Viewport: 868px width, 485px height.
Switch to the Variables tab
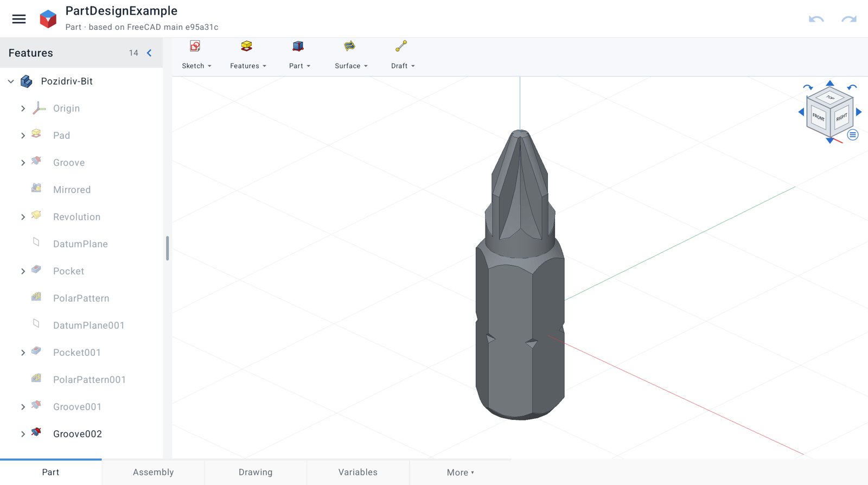(x=358, y=472)
